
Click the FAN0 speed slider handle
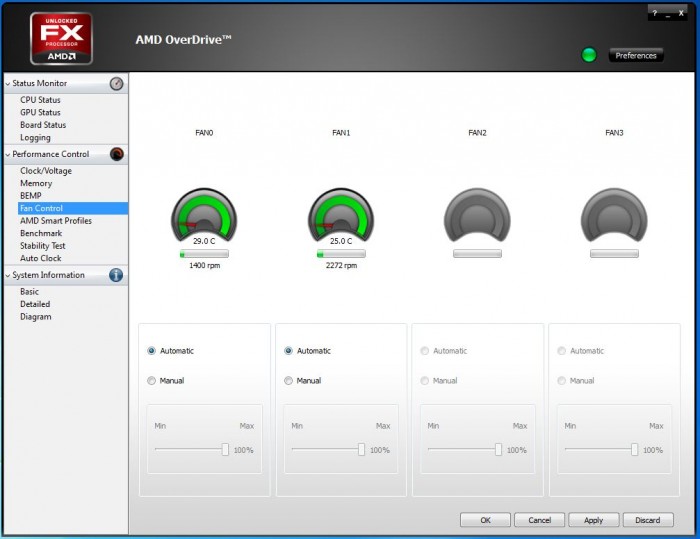point(225,449)
